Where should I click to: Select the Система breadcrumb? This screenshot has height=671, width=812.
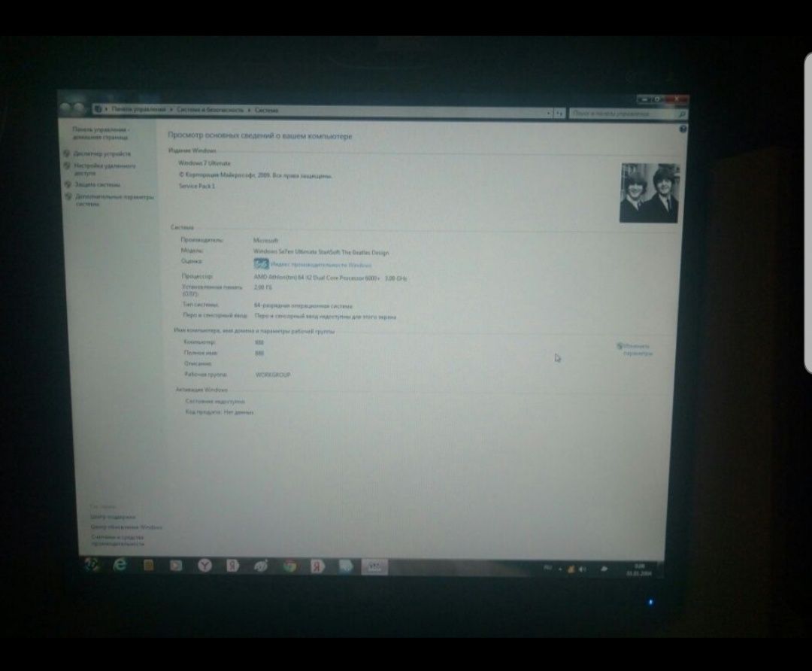[266, 111]
